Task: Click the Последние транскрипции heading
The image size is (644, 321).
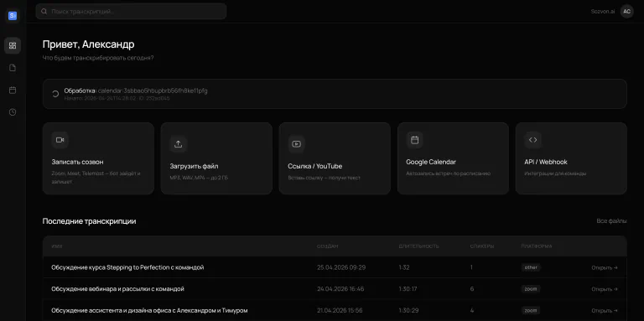Action: pyautogui.click(x=89, y=221)
